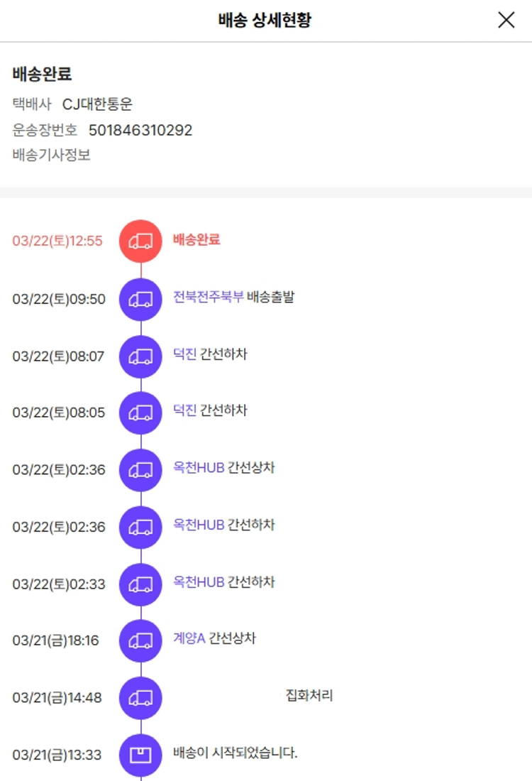Click the red 배송완료 status text
Screen dimensions: 532x781
point(196,240)
